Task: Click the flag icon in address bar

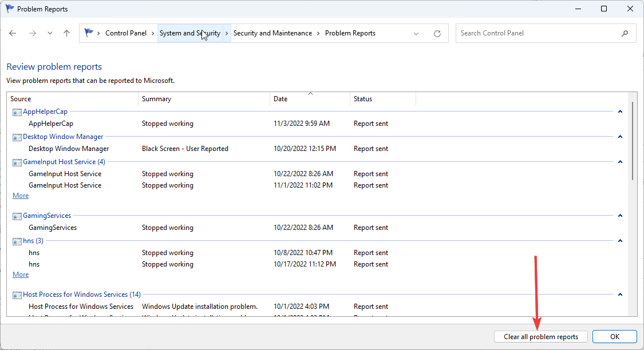Action: pos(88,33)
